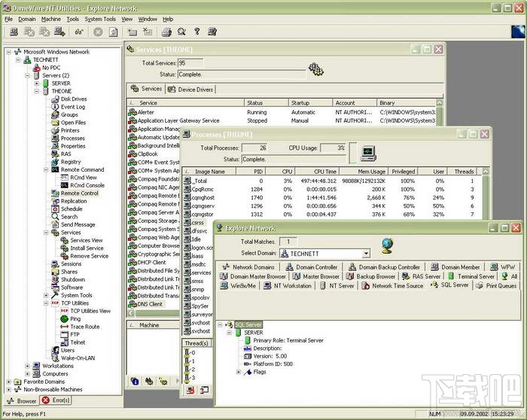527x420 pixels.
Task: Expand the Workstations node
Action: tap(28, 366)
